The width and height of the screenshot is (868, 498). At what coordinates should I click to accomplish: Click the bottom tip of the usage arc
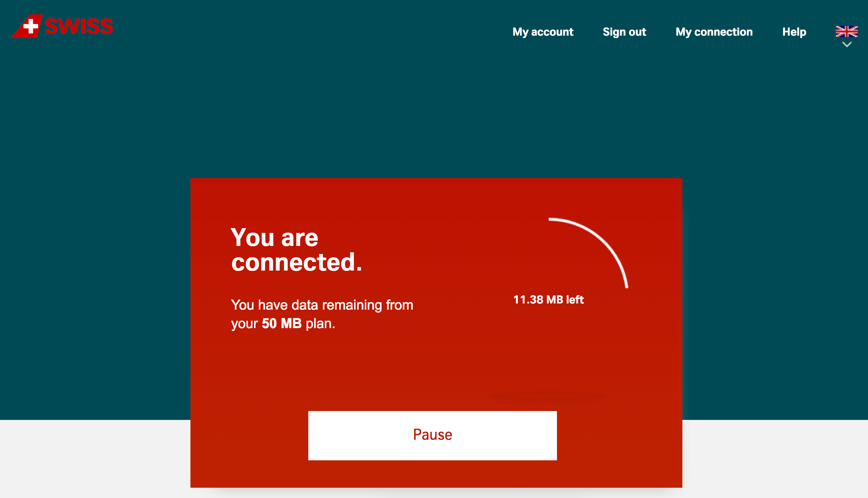(627, 286)
